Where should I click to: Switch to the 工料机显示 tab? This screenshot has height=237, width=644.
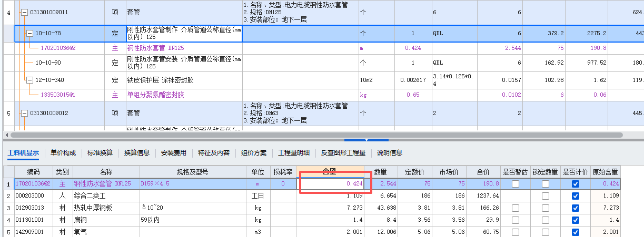23,153
